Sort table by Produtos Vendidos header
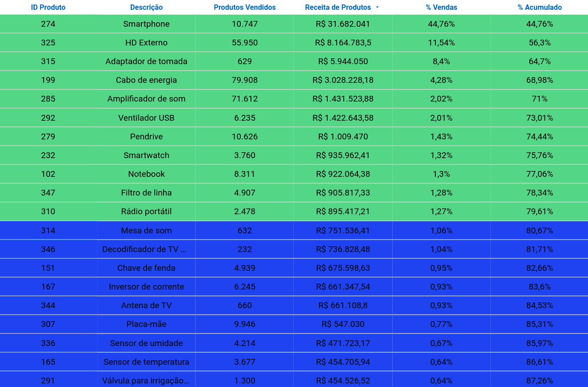588x387 pixels. [245, 7]
